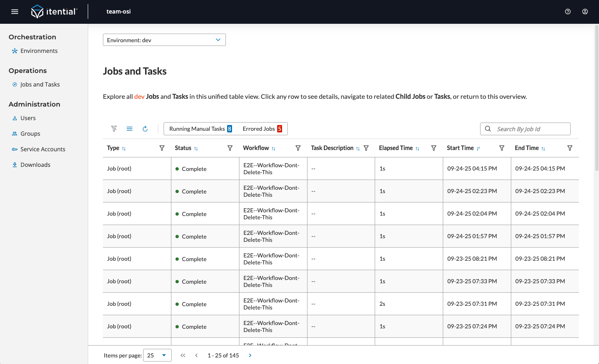Click the search magnifier icon in search bar
The height and width of the screenshot is (364, 599).
488,129
